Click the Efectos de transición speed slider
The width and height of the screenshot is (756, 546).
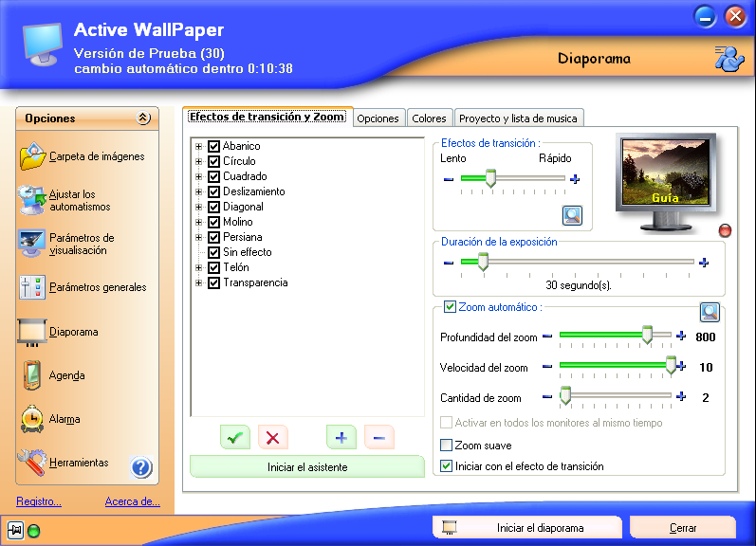(512, 178)
